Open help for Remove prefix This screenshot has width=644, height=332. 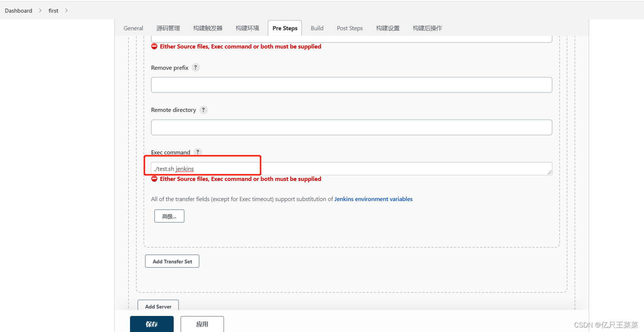pyautogui.click(x=195, y=68)
